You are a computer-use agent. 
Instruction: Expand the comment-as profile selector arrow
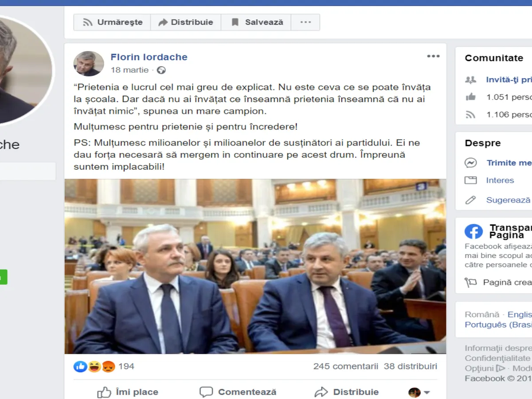coord(426,392)
